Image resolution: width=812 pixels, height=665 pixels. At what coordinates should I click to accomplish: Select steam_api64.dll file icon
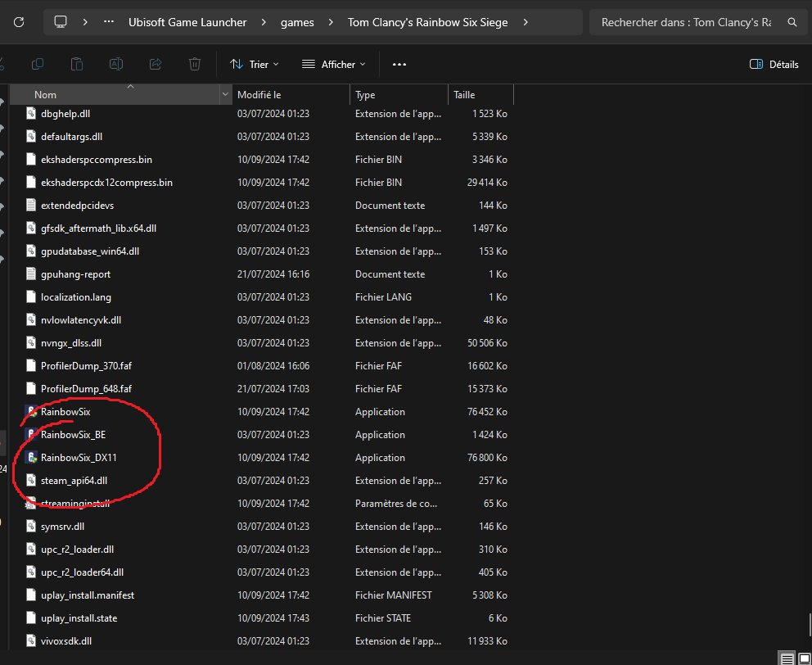32,481
